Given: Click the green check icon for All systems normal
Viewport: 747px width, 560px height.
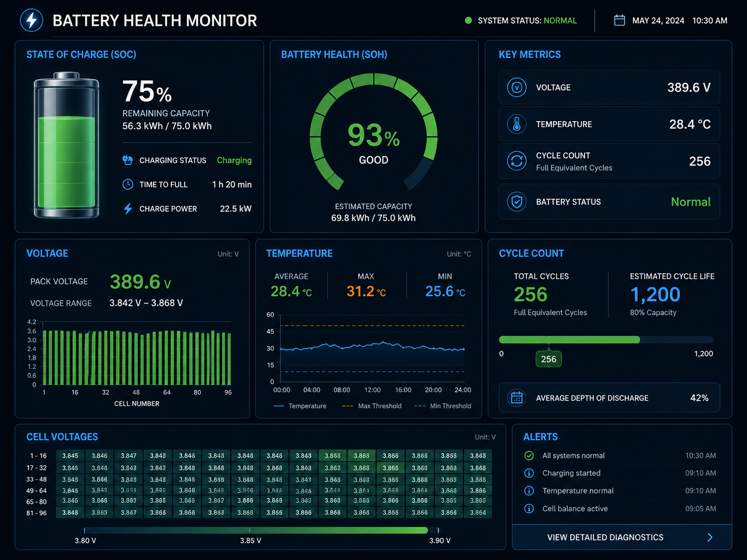Looking at the screenshot, I should pyautogui.click(x=529, y=455).
